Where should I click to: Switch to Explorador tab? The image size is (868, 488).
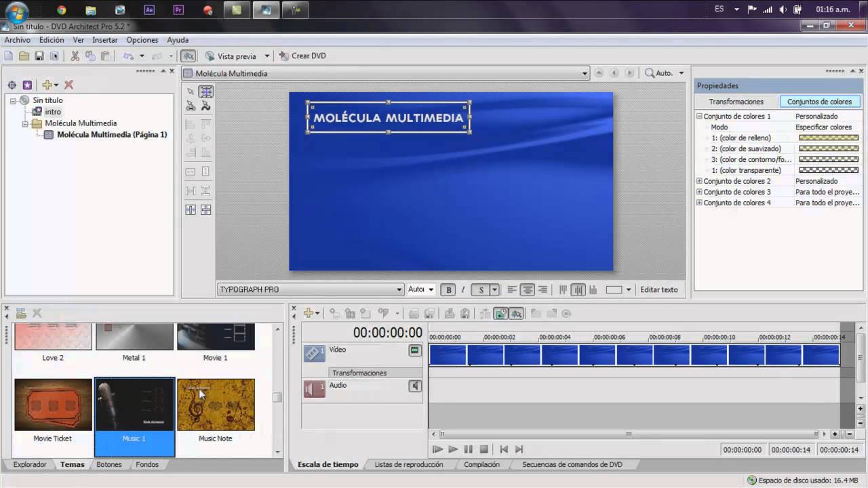click(x=30, y=465)
